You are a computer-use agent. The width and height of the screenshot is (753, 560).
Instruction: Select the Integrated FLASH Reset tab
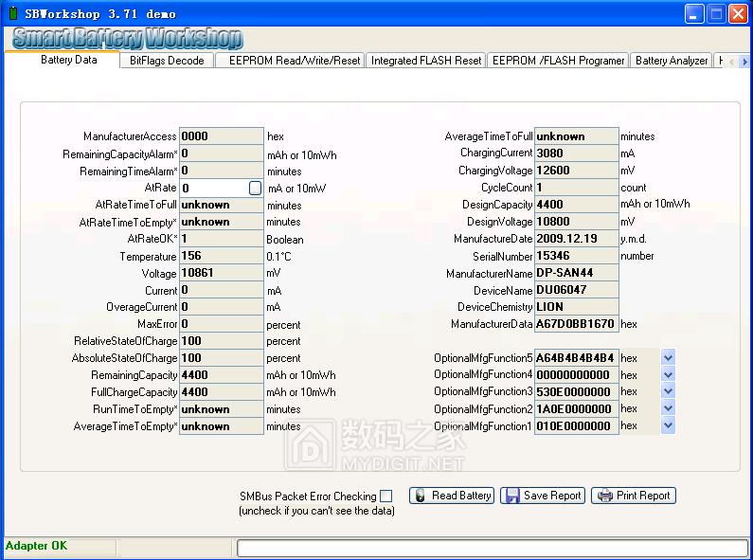point(426,61)
